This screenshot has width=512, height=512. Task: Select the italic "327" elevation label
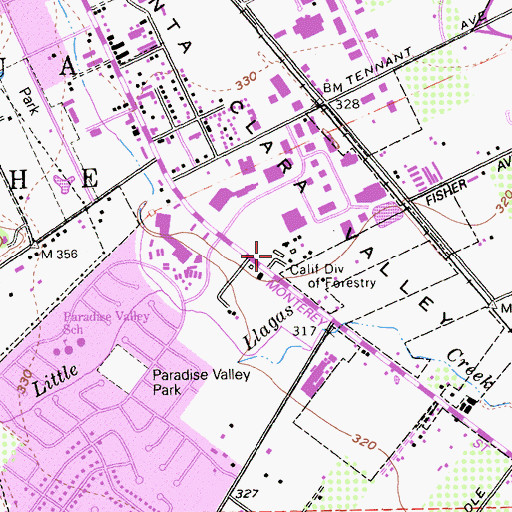point(247,494)
